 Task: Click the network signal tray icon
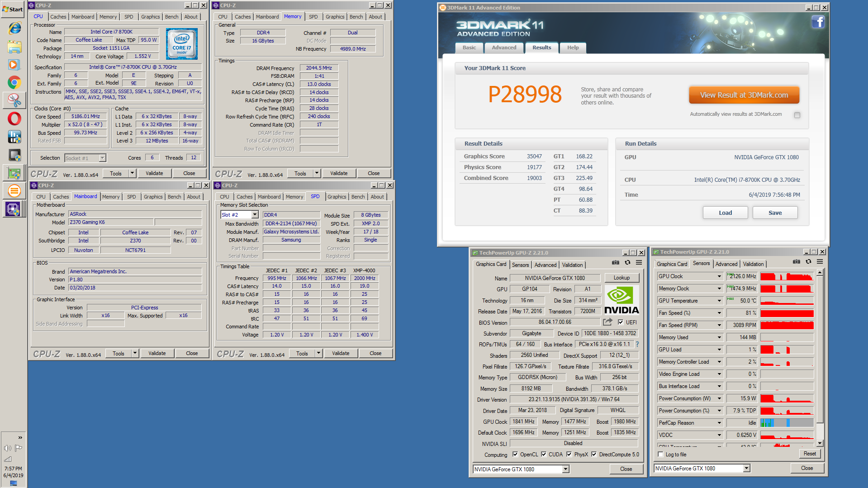(x=8, y=459)
